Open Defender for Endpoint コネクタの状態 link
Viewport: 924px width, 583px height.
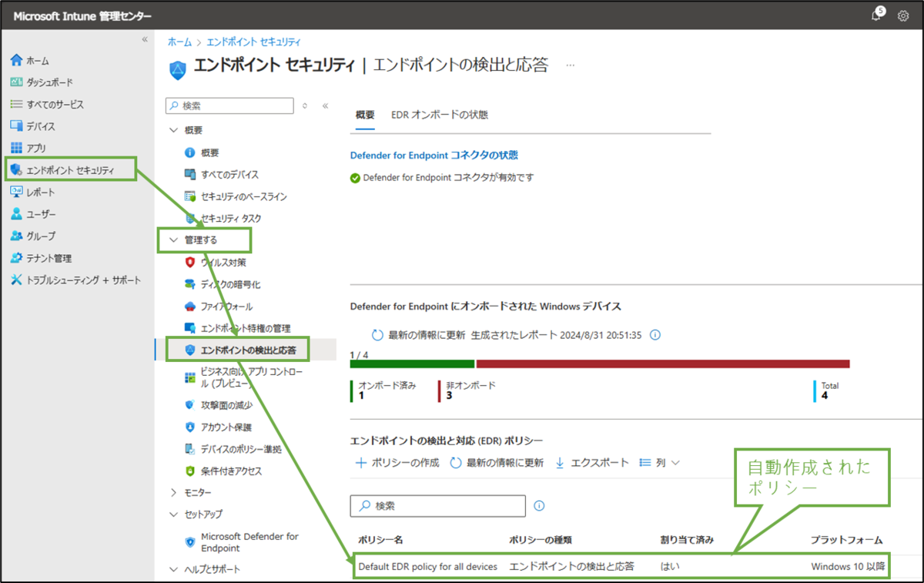pyautogui.click(x=434, y=155)
